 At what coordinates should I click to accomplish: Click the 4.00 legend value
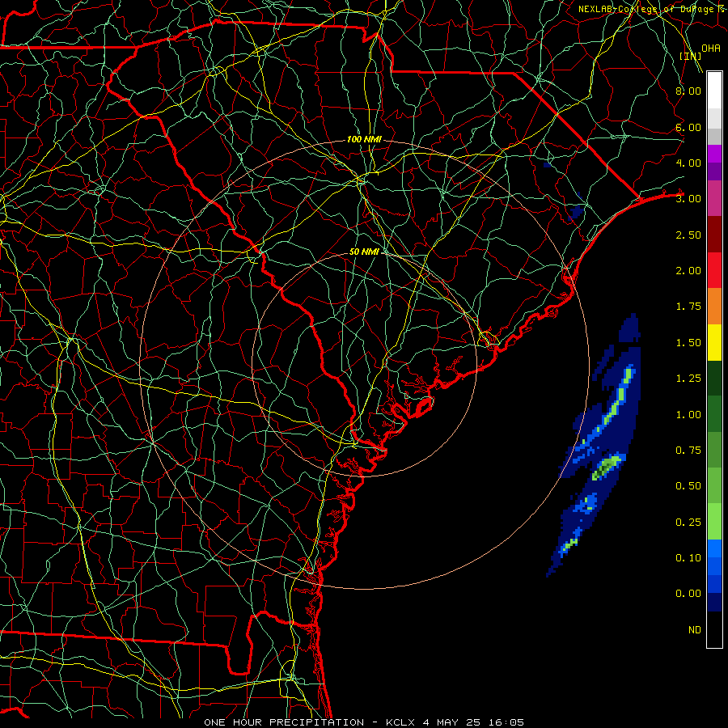[688, 163]
